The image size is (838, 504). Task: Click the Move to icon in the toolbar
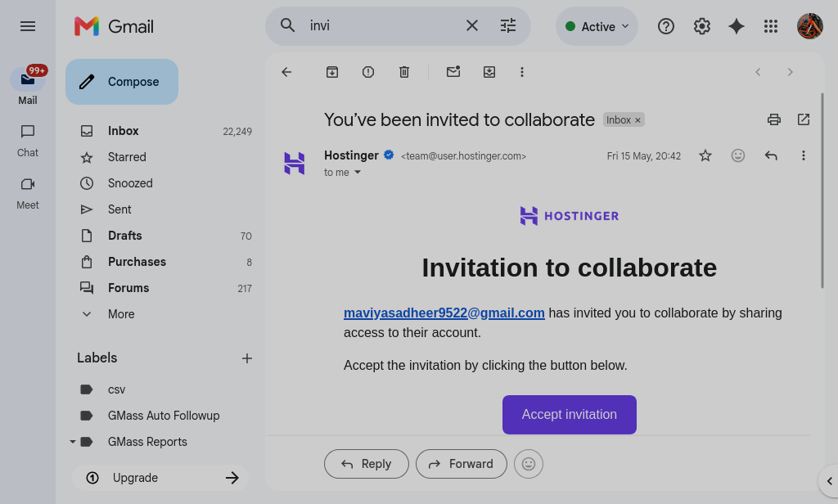489,72
